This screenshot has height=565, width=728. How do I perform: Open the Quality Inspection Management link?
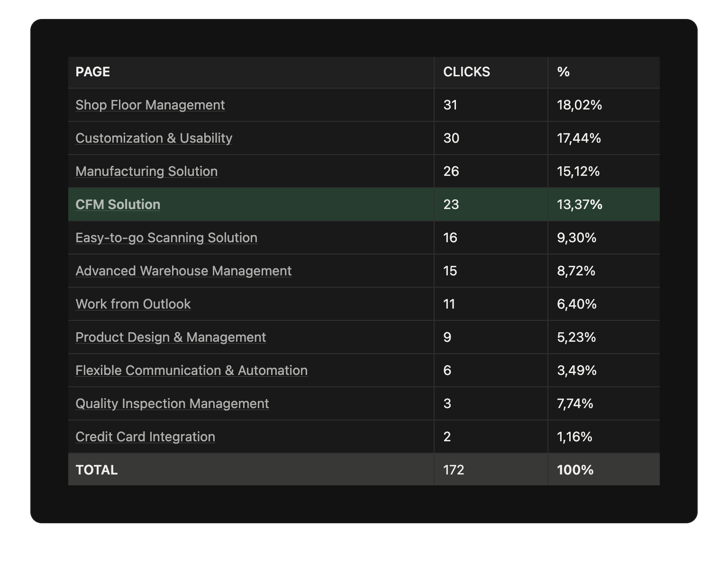click(x=172, y=403)
